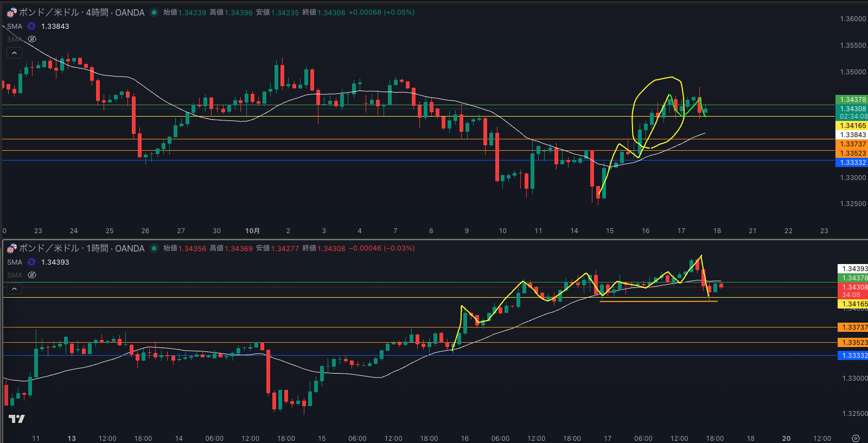Click the GBP/USD flag icon on 4-hour chart
The width and height of the screenshot is (868, 443).
coord(11,12)
